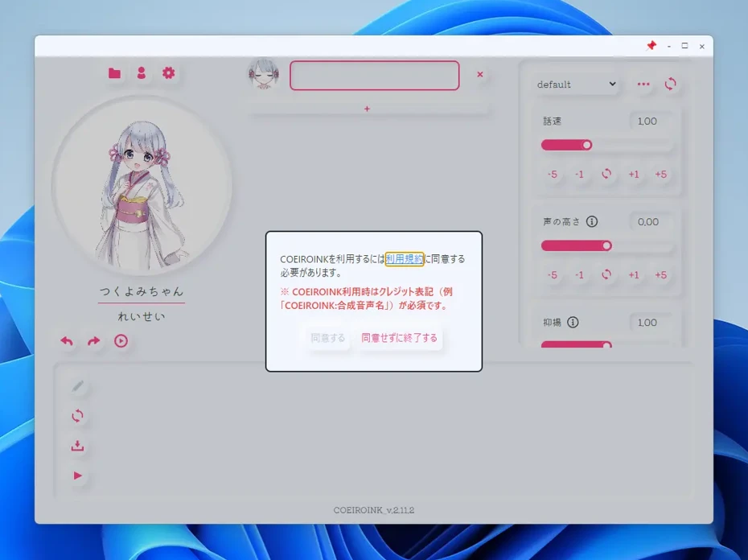Click the small character avatar beside the text field

[x=263, y=74]
